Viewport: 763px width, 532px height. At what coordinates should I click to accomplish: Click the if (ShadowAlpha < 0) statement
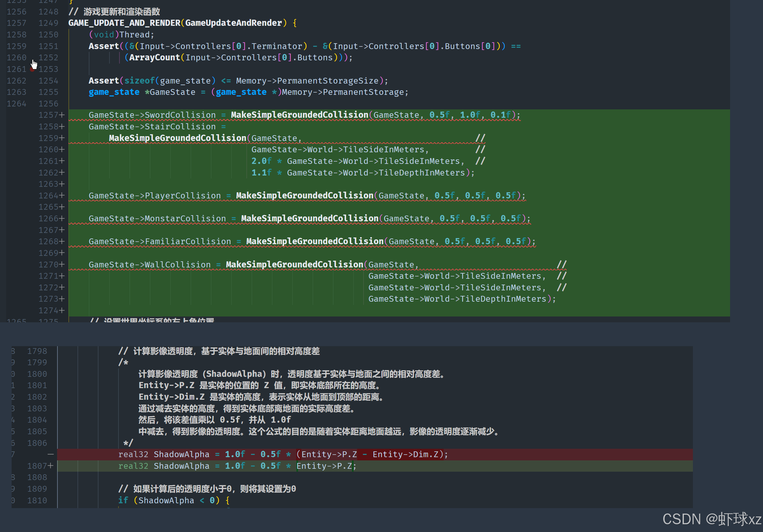(174, 500)
